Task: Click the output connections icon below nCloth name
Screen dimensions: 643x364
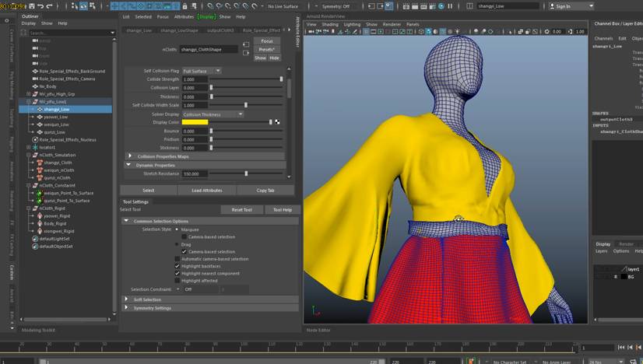Action: [246, 53]
